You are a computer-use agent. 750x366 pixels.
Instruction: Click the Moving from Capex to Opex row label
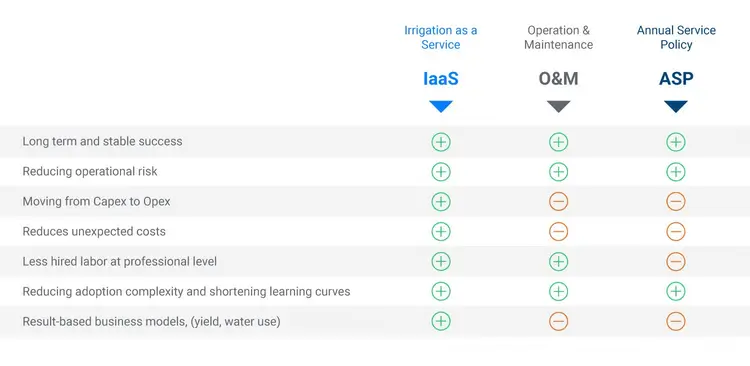click(x=96, y=201)
